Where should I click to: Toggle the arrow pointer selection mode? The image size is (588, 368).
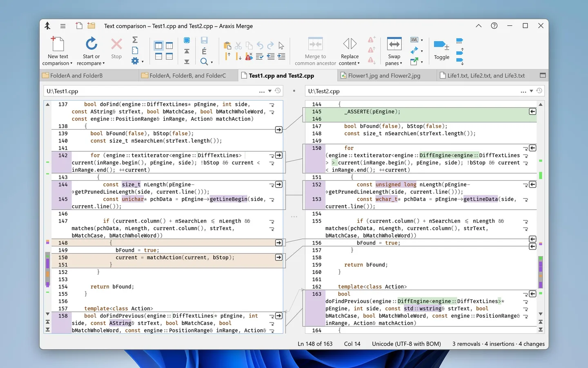click(x=281, y=45)
